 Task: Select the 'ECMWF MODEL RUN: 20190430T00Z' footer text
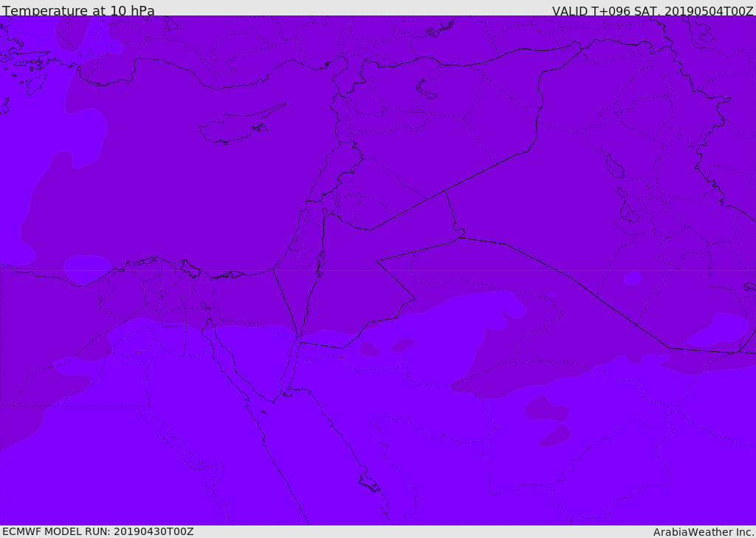click(x=98, y=531)
